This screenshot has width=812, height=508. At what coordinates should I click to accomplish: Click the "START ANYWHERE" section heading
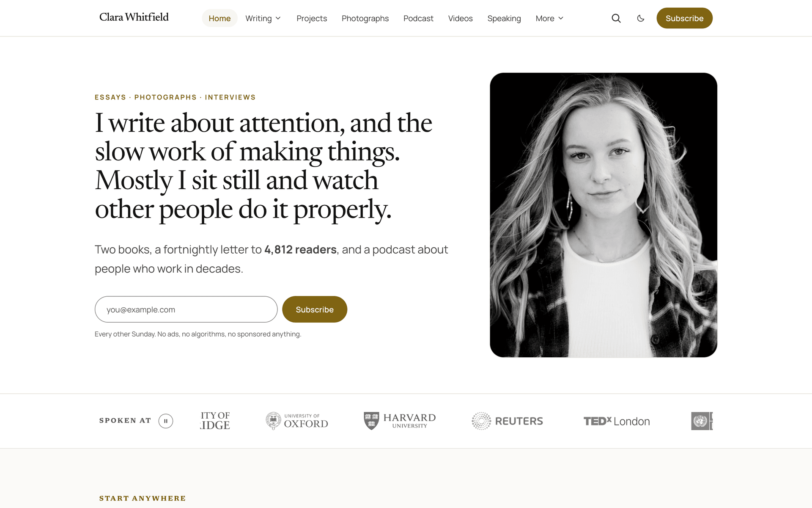[x=143, y=498]
